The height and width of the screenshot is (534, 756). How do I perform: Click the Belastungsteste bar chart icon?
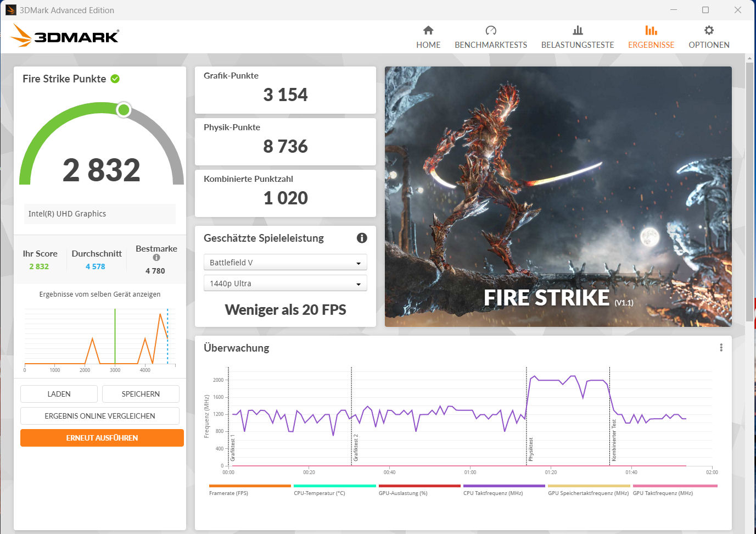[578, 30]
